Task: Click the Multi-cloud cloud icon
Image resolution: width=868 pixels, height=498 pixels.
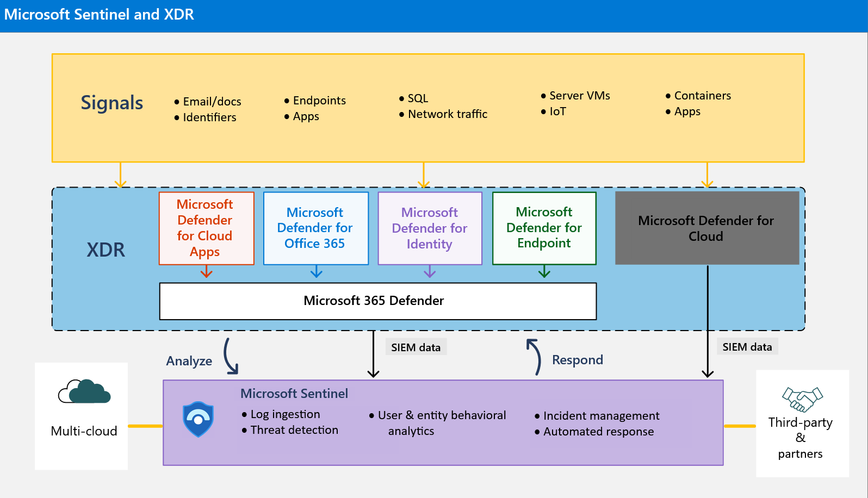Action: (84, 391)
